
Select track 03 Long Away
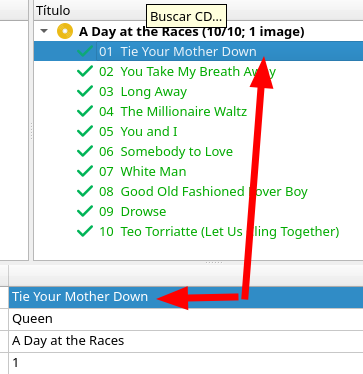tap(198, 91)
